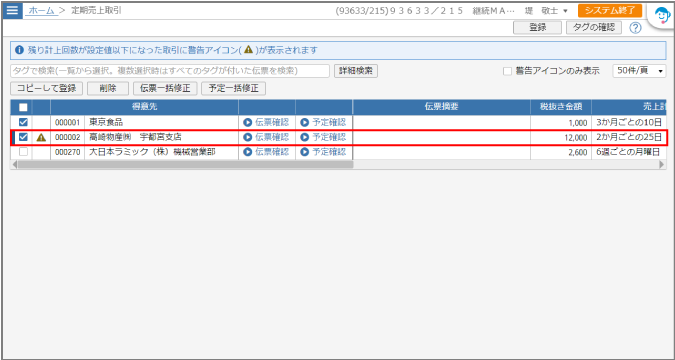
Task: Click customer code 000002
Action: click(68, 138)
